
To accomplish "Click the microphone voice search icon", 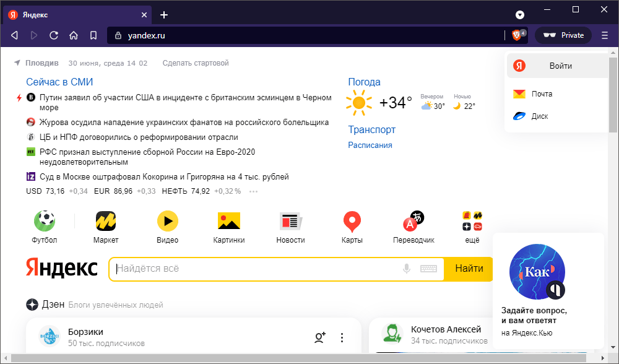I will 407,269.
